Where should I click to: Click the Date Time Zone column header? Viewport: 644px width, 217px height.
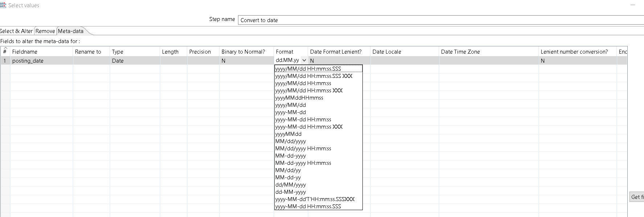(x=488, y=52)
